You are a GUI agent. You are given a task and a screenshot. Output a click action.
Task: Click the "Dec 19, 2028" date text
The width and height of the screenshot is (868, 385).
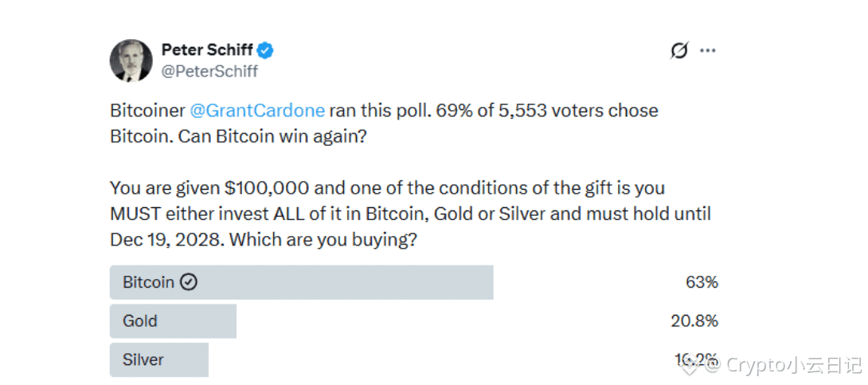click(167, 239)
